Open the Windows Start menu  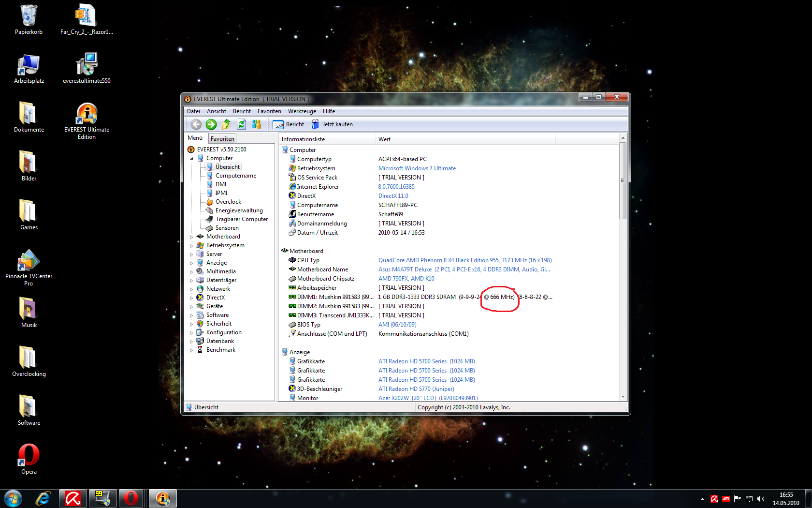[13, 498]
